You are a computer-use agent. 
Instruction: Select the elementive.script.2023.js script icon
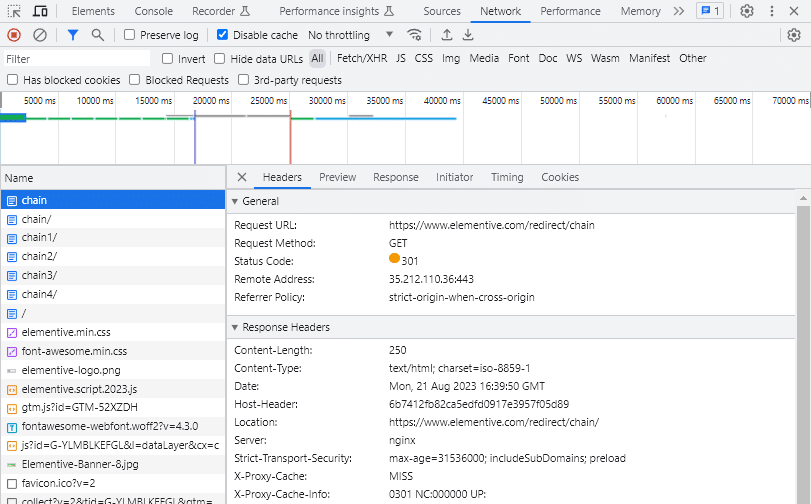tap(12, 390)
